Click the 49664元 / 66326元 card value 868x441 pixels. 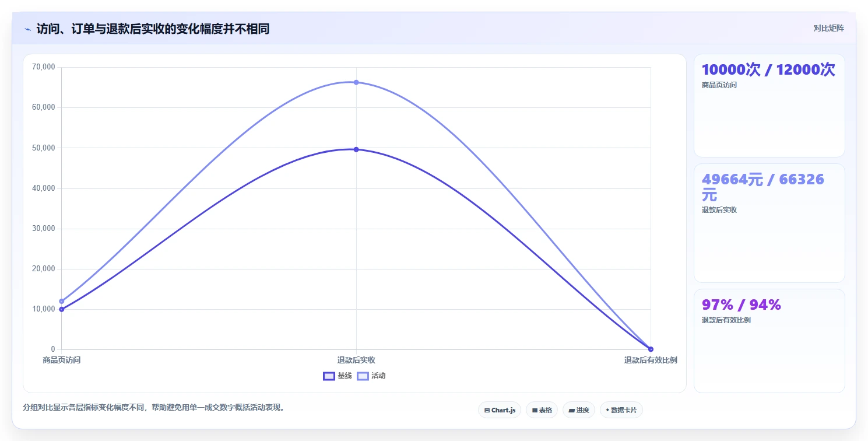762,187
